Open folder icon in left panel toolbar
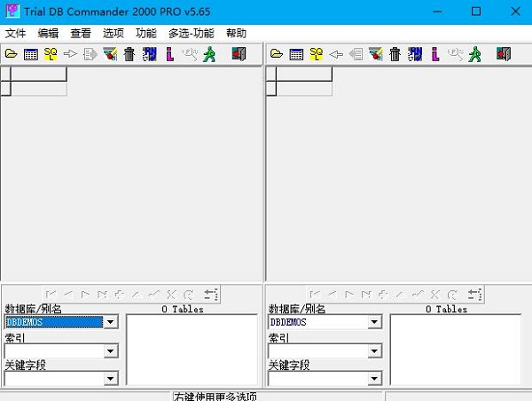The height and width of the screenshot is (401, 532). coord(12,54)
